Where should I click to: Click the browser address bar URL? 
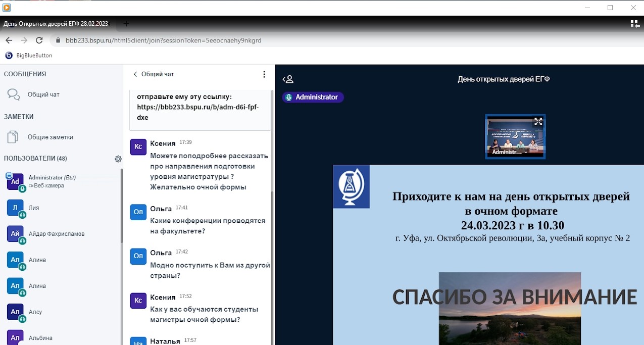tap(163, 40)
